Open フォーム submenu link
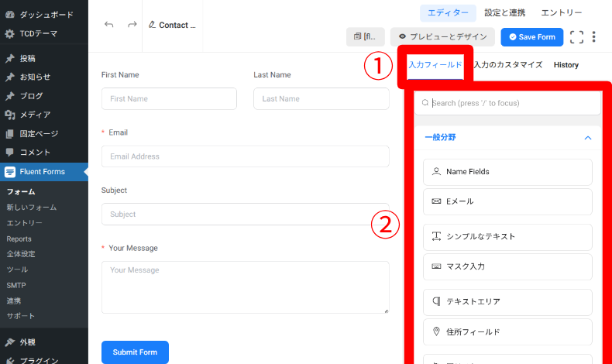 tap(21, 192)
